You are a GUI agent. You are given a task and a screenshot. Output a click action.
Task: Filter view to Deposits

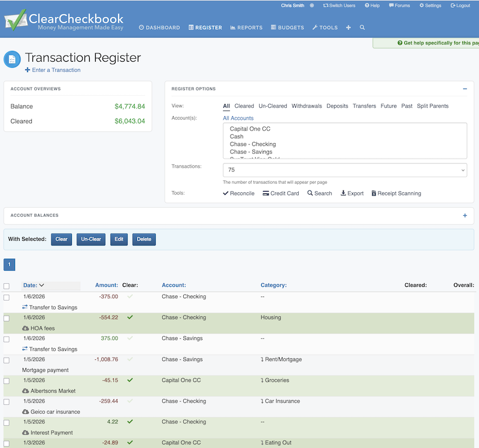pyautogui.click(x=337, y=106)
